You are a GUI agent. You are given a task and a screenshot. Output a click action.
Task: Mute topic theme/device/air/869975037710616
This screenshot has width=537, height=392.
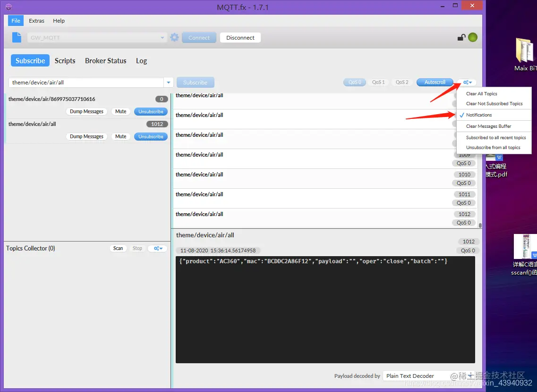(120, 111)
